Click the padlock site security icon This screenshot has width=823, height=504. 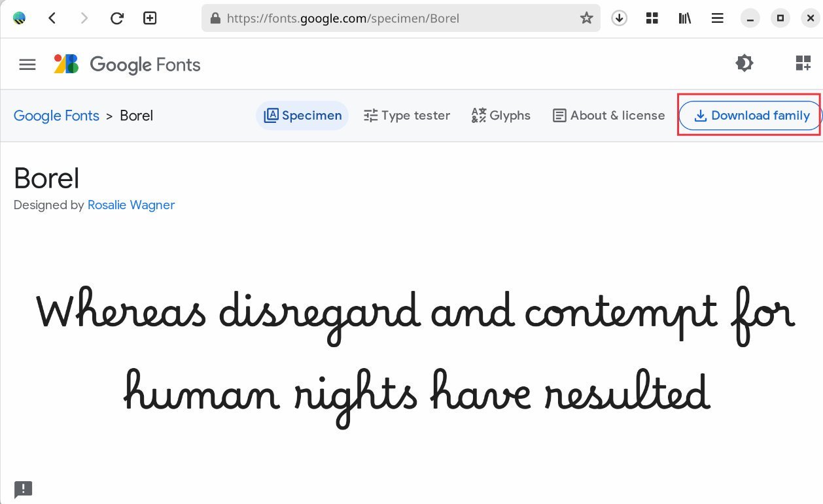coord(216,18)
